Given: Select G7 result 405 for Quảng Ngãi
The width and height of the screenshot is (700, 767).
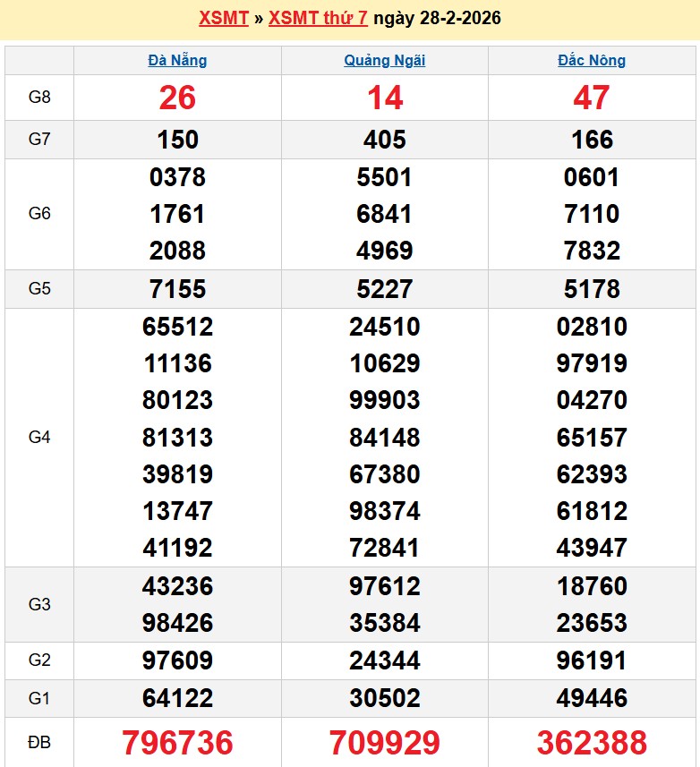Looking at the screenshot, I should coord(385,140).
